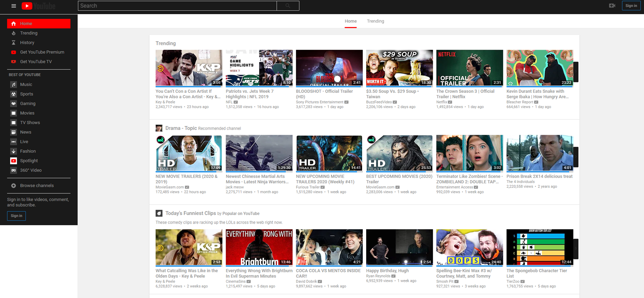Click "Recommended channel" text beside Drama - Topic

pyautogui.click(x=220, y=129)
